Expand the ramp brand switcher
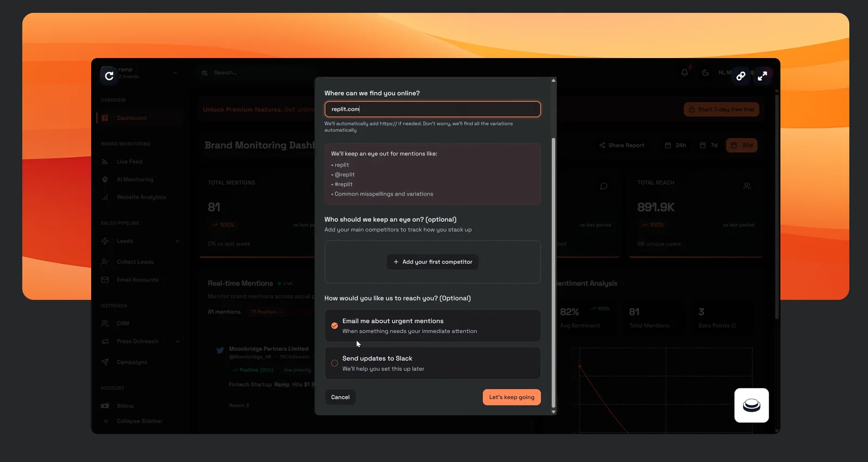868x462 pixels. (175, 73)
